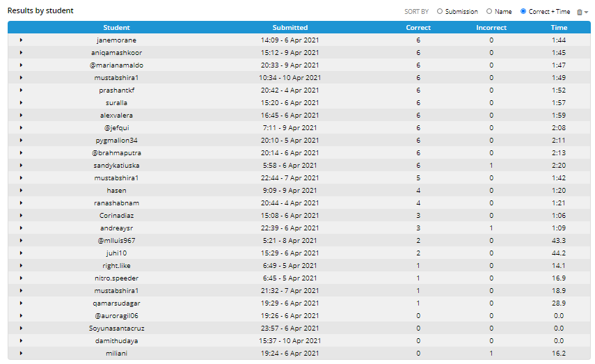Click the student name nitro.speeder
The image size is (595, 364).
(x=116, y=278)
